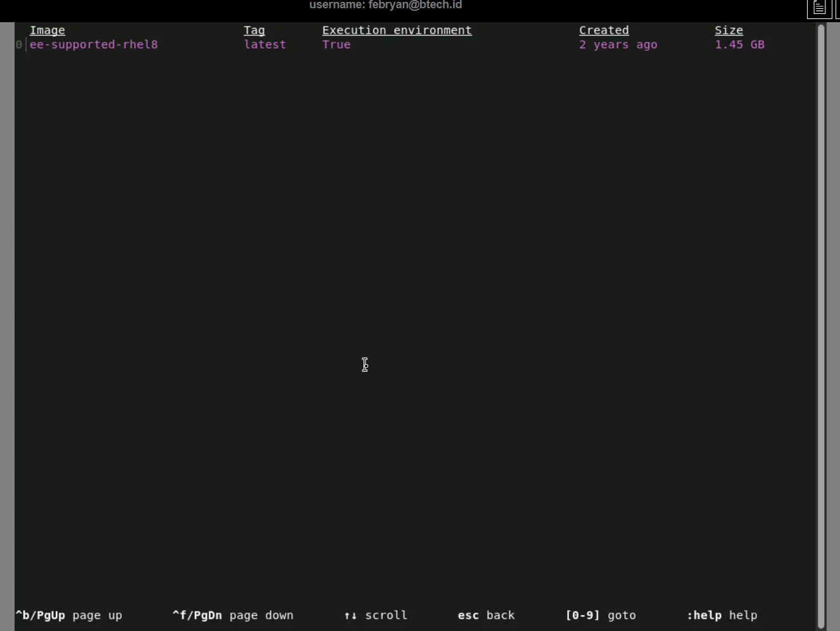Viewport: 840px width, 631px height.
Task: Click the Size column header
Action: tap(728, 30)
